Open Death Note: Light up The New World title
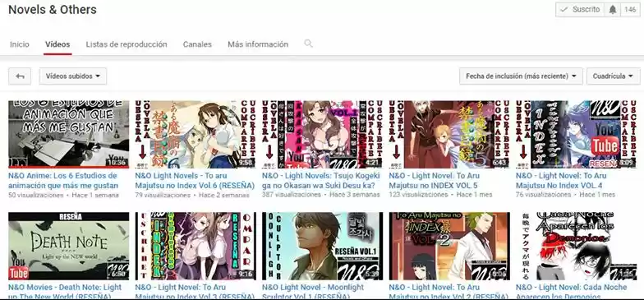This screenshot has height=300, width=644. pyautogui.click(x=65, y=291)
